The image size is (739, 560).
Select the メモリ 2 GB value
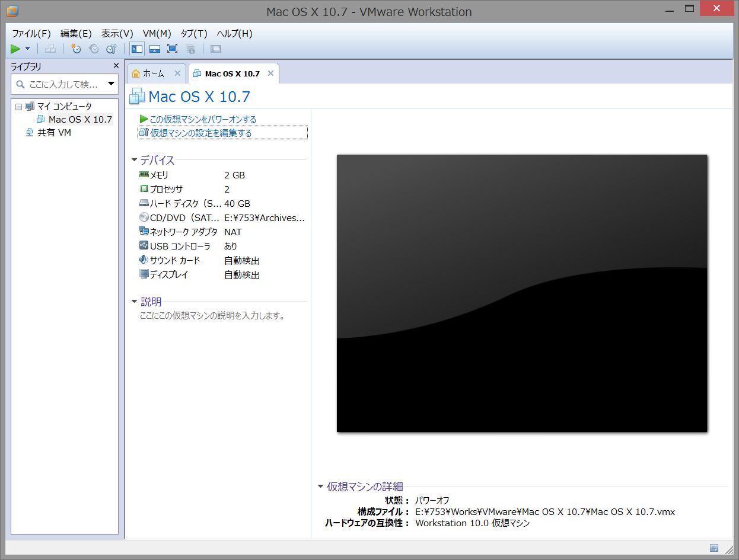pos(234,175)
